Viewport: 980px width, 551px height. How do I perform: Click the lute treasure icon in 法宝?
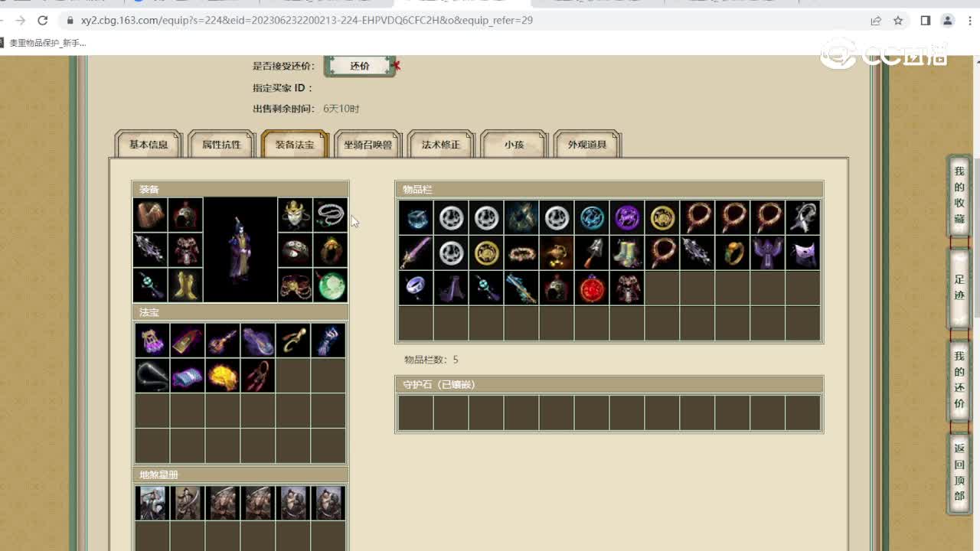[223, 341]
